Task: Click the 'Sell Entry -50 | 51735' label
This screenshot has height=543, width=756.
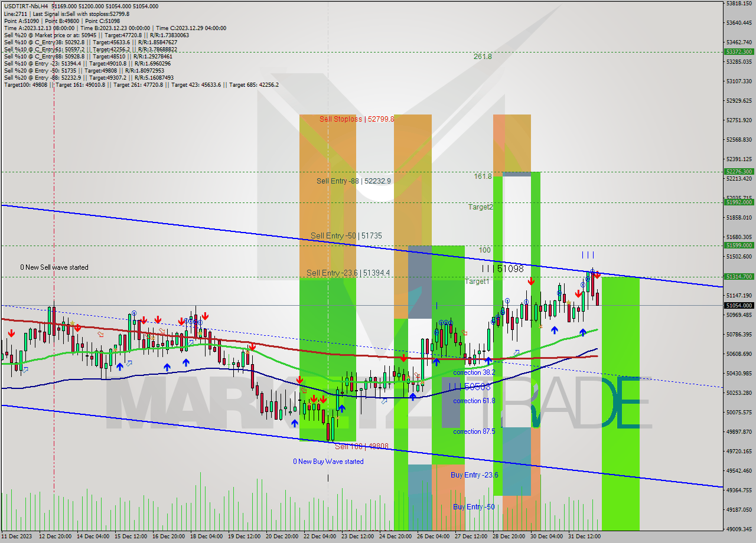Action: pos(346,236)
